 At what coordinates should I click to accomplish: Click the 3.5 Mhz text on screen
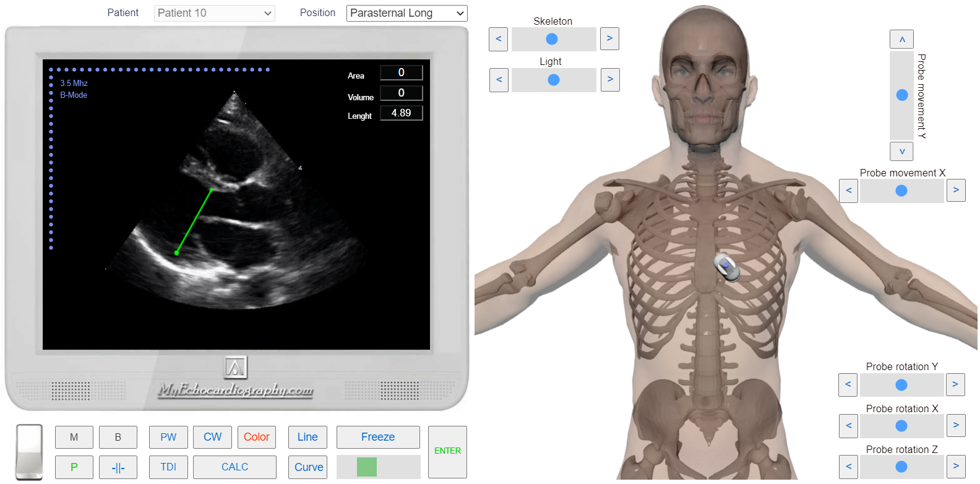(x=74, y=83)
